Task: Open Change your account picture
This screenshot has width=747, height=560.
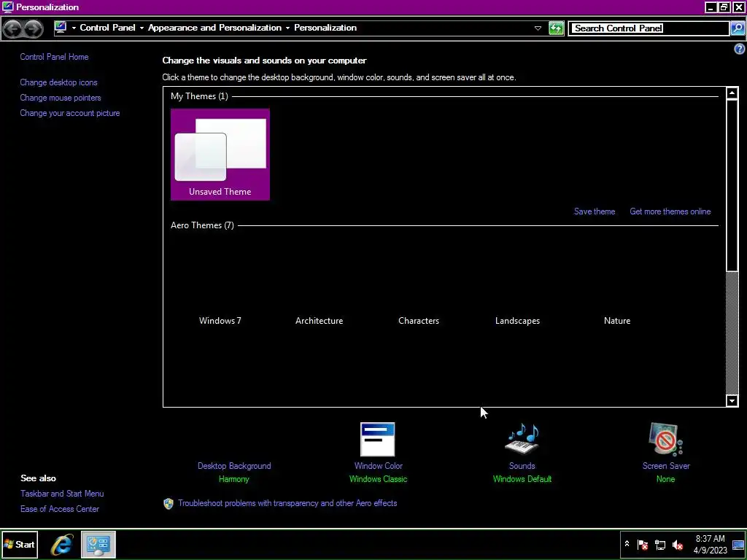Action: (x=70, y=113)
